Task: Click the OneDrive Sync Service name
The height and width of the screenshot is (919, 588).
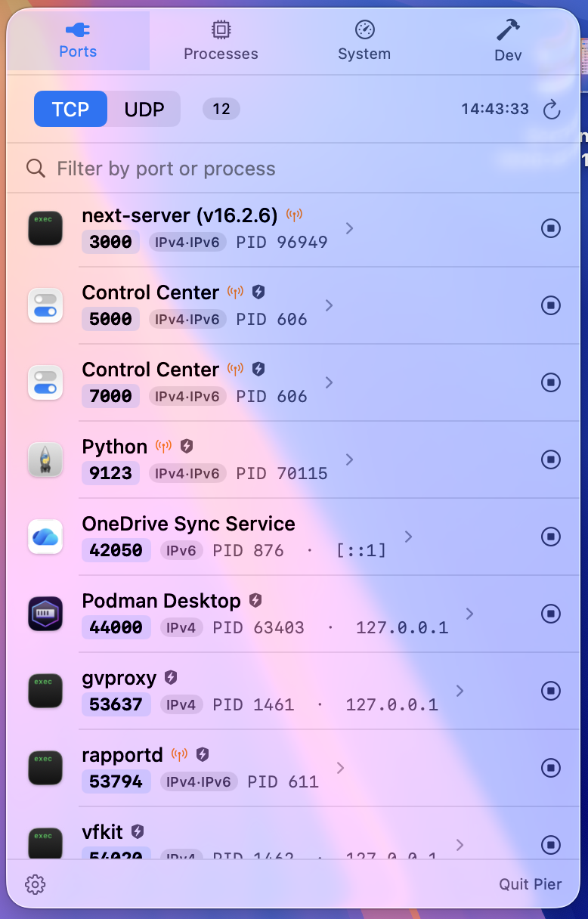Action: [188, 524]
